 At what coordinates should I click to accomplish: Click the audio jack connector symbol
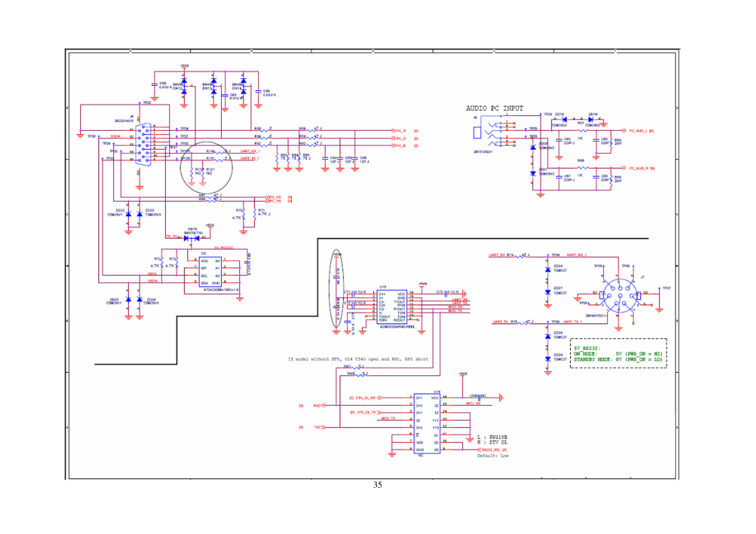477,132
